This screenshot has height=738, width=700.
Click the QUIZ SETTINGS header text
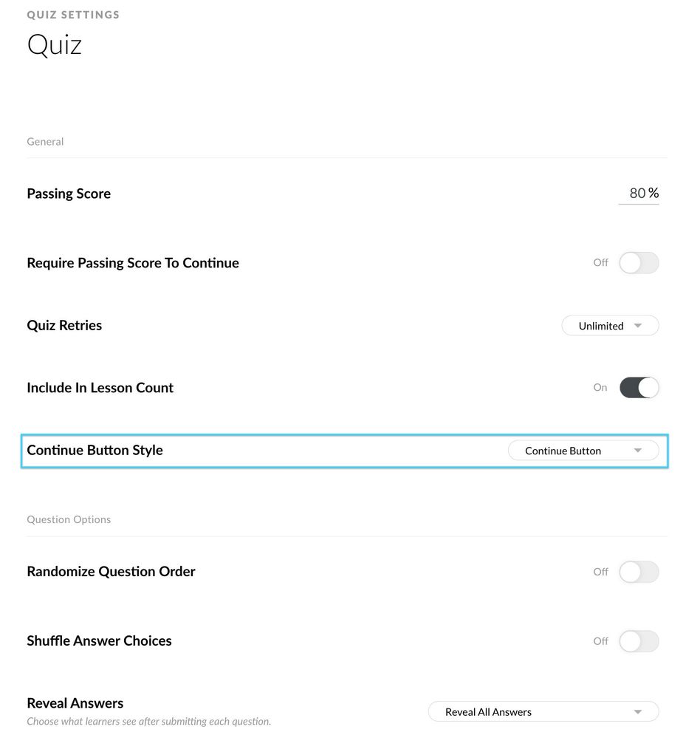(x=73, y=15)
